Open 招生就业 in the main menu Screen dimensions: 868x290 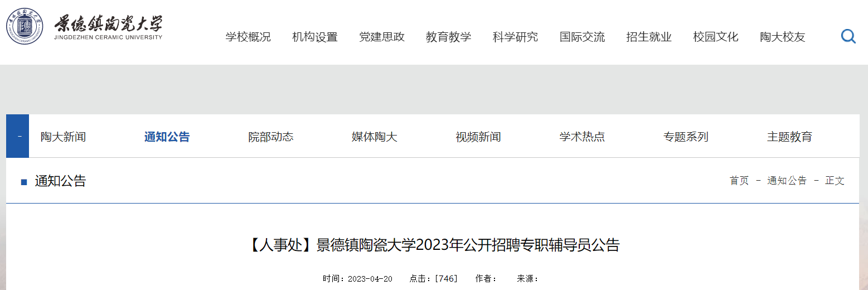pyautogui.click(x=649, y=37)
